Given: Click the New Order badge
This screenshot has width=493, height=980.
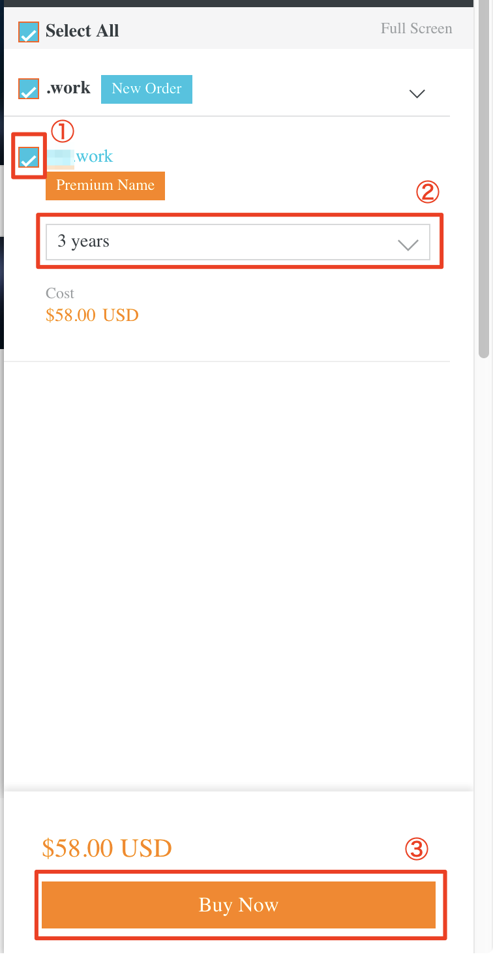Looking at the screenshot, I should pos(147,89).
